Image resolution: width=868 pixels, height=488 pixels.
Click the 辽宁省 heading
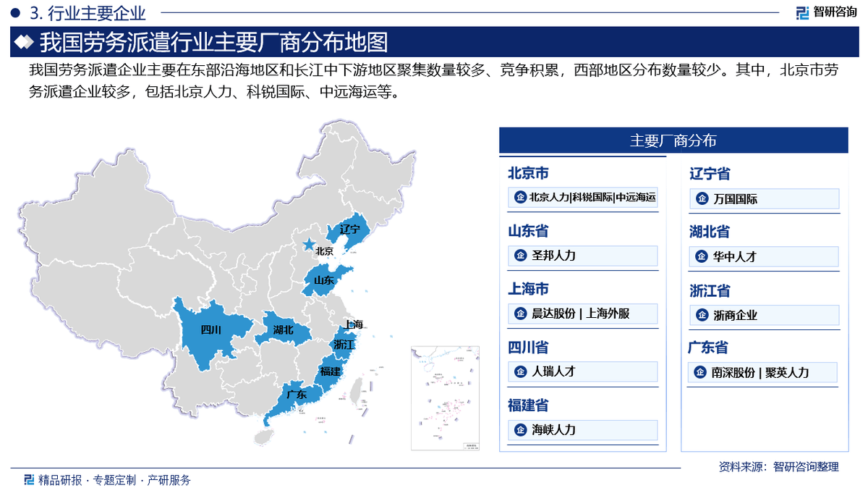coord(709,174)
